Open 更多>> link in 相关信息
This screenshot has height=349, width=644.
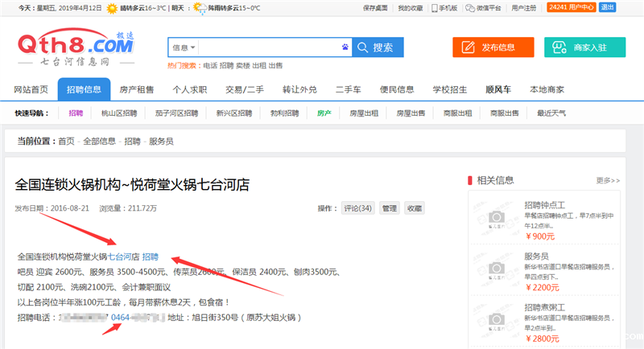(x=608, y=180)
